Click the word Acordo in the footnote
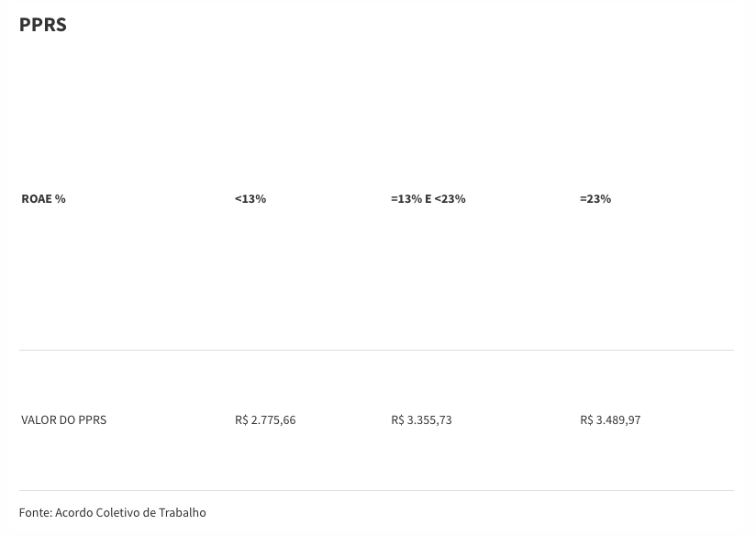 (x=73, y=513)
